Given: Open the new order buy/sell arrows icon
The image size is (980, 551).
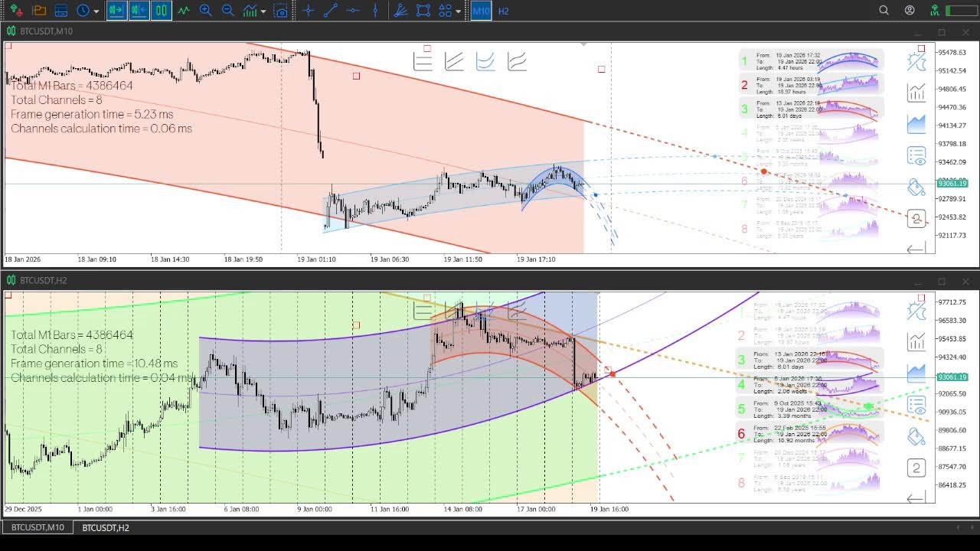Looking at the screenshot, I should [16, 11].
